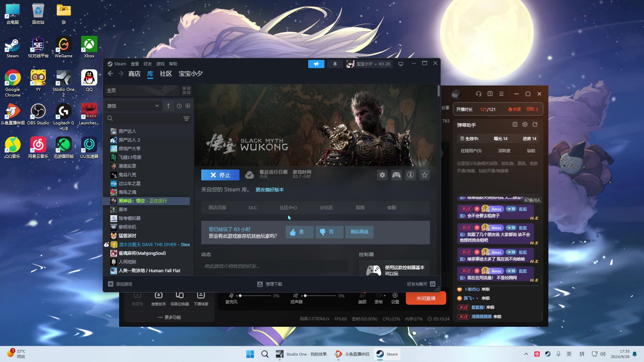The height and width of the screenshot is (362, 644).
Task: Open the help question icon in Douyu
Action: (x=490, y=94)
